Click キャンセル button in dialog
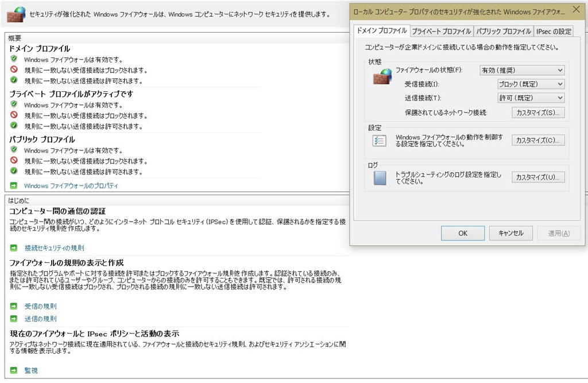The width and height of the screenshot is (588, 383). pos(510,233)
